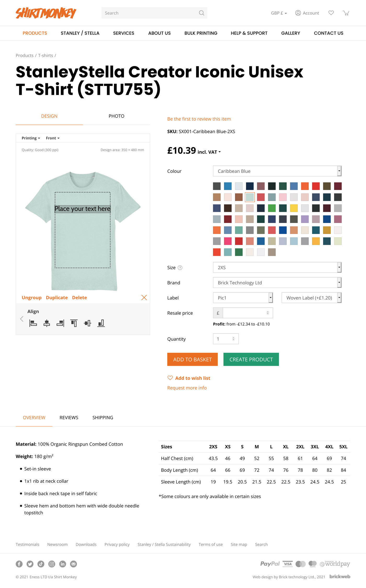The width and height of the screenshot is (366, 588).
Task: Click the ADD TO BASKET button
Action: point(192,360)
